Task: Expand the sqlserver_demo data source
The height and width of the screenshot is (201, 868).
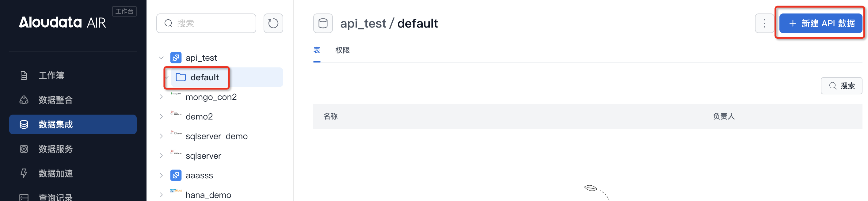Action: tap(161, 136)
